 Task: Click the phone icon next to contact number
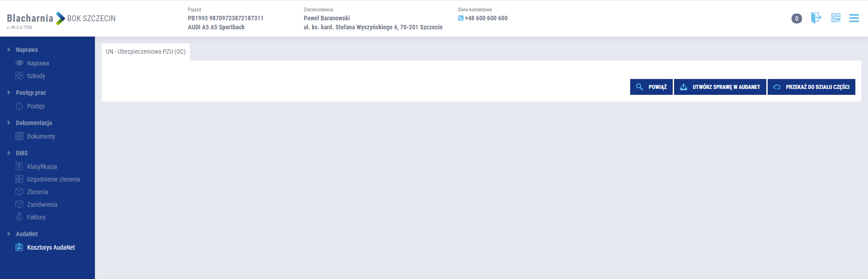click(x=461, y=18)
